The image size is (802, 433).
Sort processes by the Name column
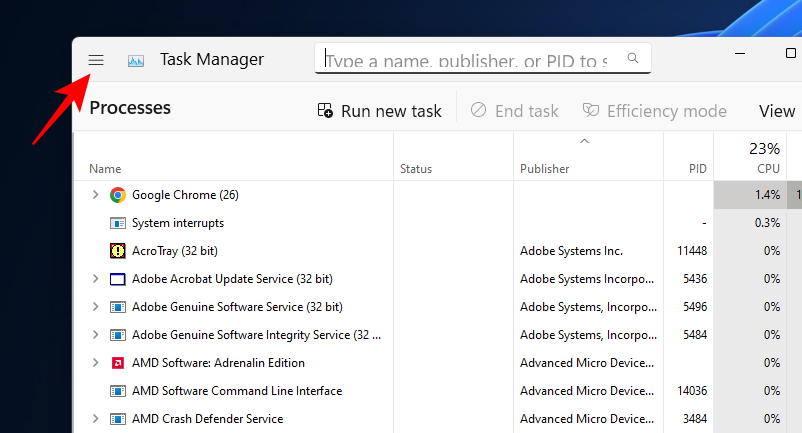pyautogui.click(x=105, y=169)
